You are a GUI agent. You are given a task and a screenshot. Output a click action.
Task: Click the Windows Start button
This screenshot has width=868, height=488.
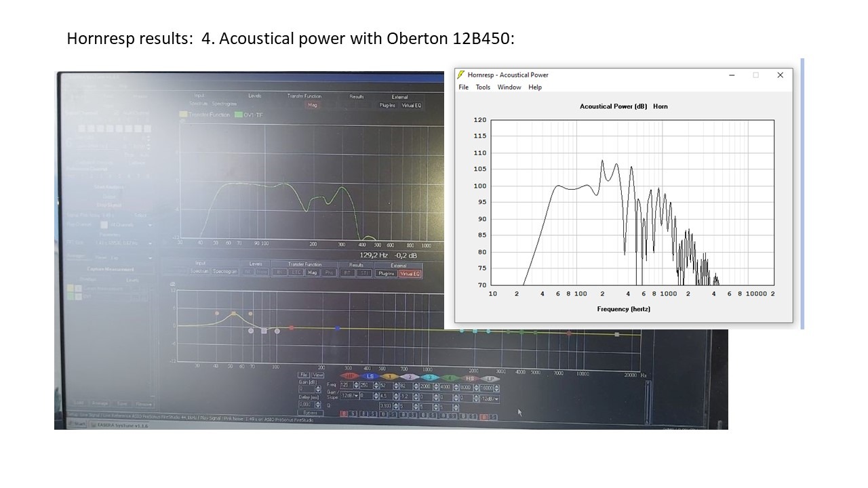(77, 424)
